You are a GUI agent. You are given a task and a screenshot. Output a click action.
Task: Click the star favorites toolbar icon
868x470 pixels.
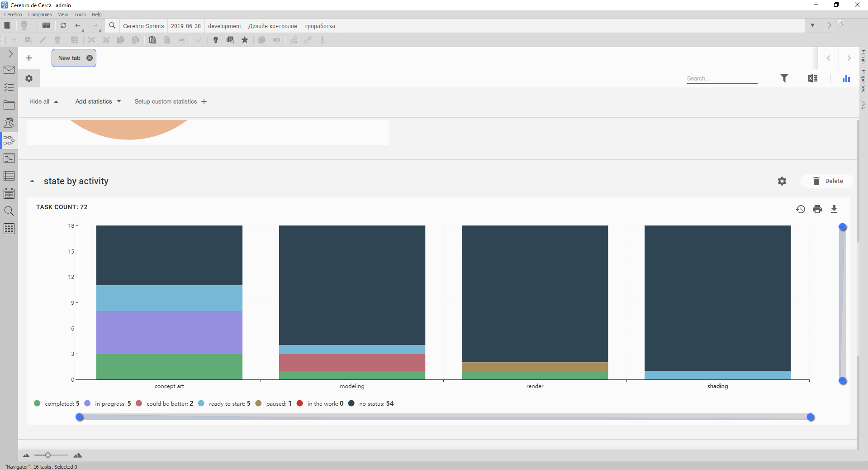point(245,40)
